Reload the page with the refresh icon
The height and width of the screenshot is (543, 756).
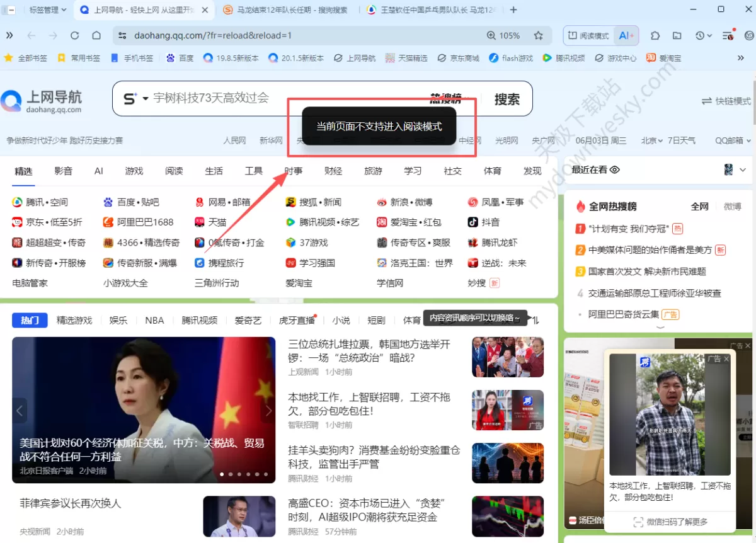[74, 35]
